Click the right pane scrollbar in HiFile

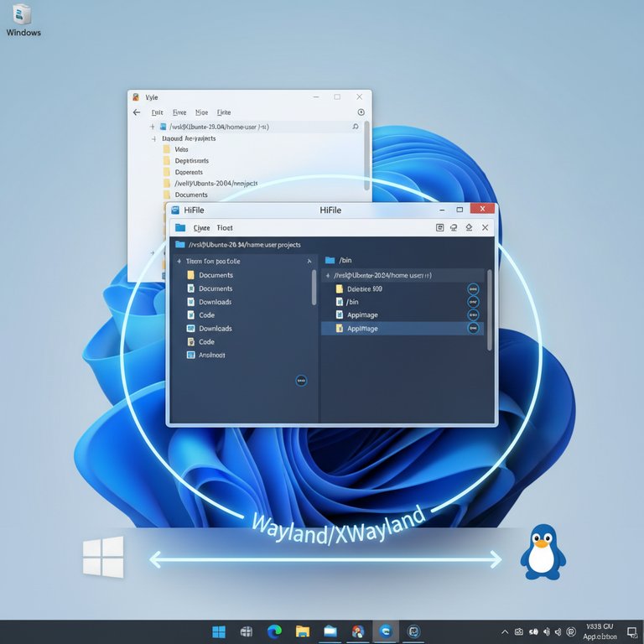click(x=489, y=310)
